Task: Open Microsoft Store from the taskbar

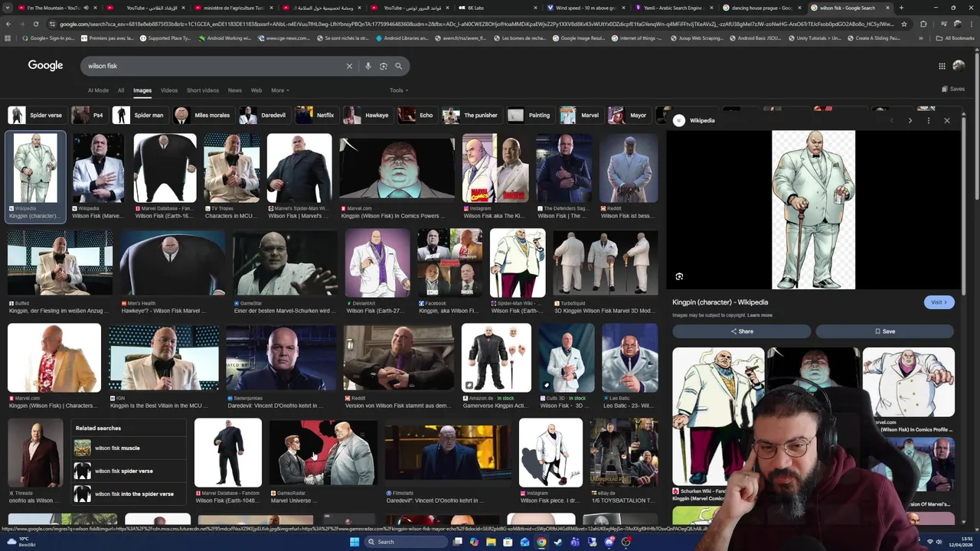Action: pos(508,542)
